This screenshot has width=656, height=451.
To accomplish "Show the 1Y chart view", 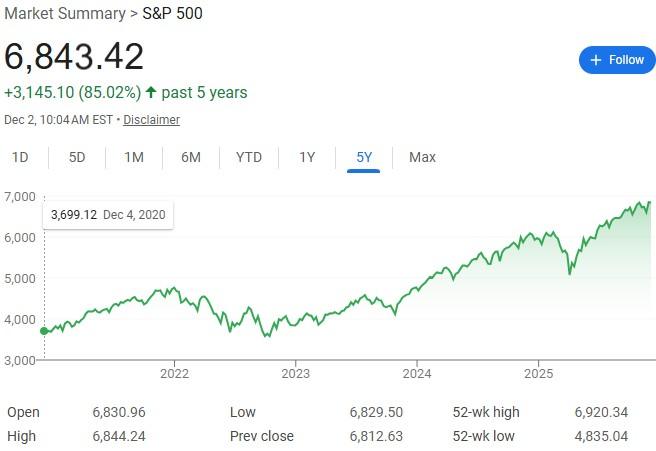I will pyautogui.click(x=307, y=157).
